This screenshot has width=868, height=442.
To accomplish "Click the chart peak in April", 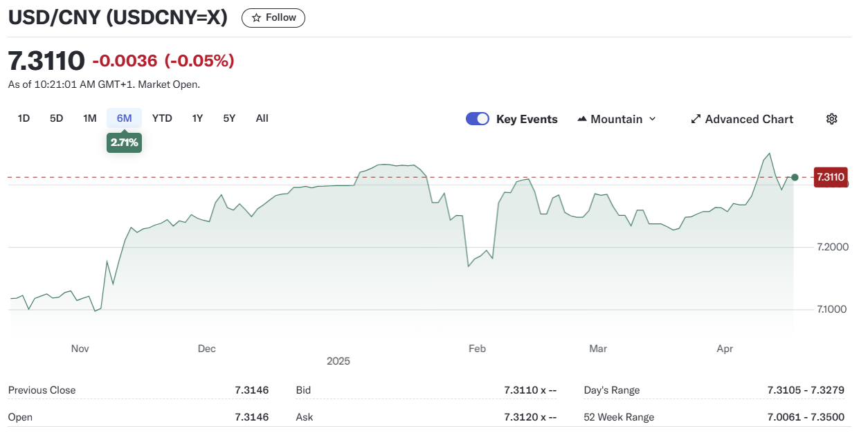I will (769, 154).
